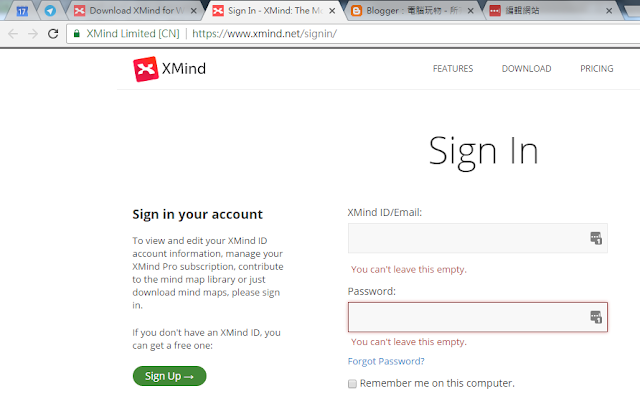Click password manager icon in Email field
Image resolution: width=640 pixels, height=414 pixels.
596,238
